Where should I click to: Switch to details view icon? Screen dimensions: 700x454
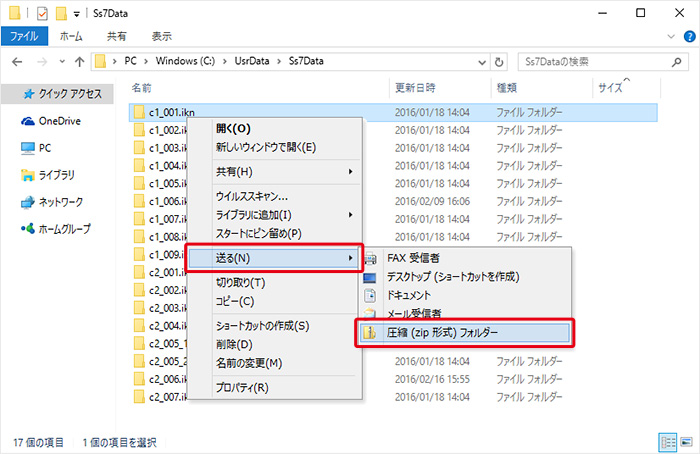[668, 443]
